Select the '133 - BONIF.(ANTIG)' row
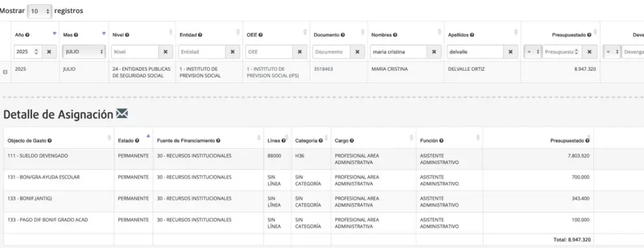Image resolution: width=644 pixels, height=248 pixels. pyautogui.click(x=324, y=202)
